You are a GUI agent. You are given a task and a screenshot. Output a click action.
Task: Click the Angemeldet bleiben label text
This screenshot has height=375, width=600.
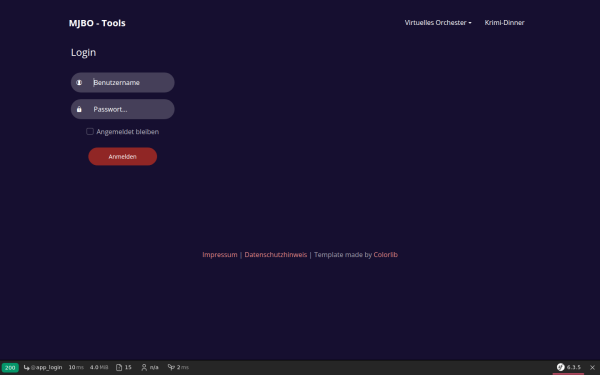click(127, 132)
